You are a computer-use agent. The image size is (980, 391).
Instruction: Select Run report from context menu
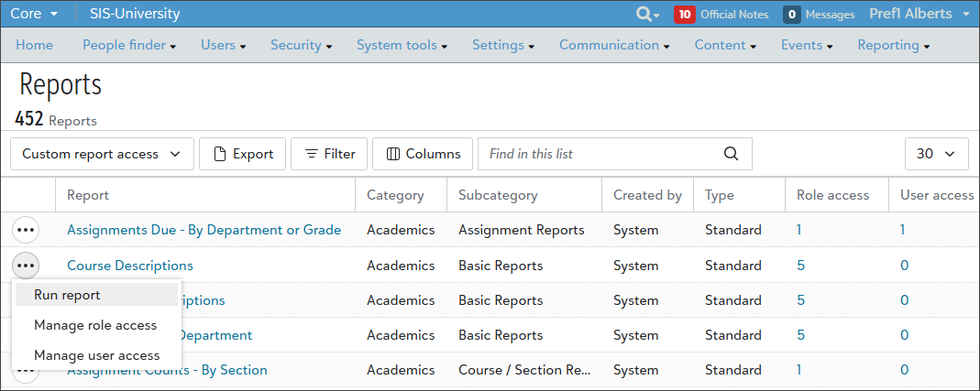pyautogui.click(x=67, y=295)
